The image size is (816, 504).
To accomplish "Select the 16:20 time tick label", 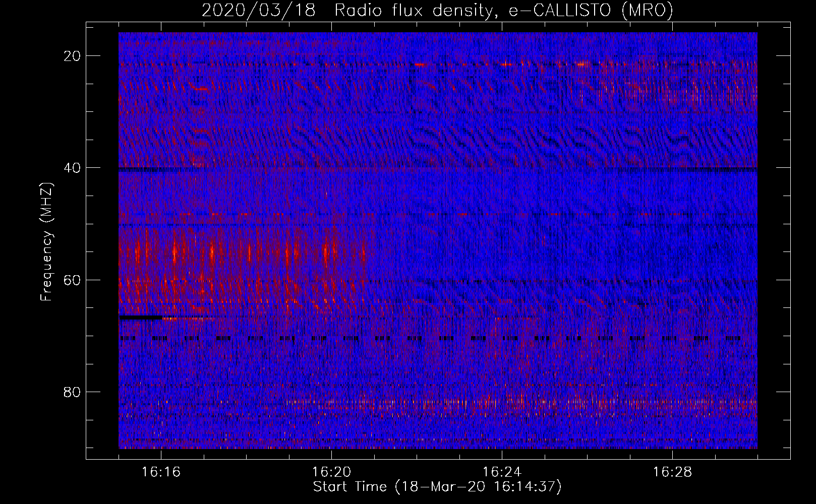I will (331, 472).
